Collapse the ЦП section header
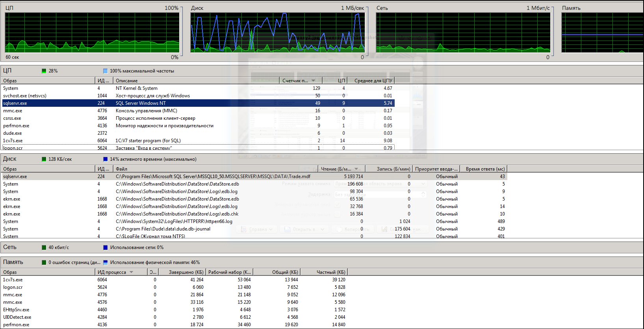Viewport: 644px width, 329px height. pyautogui.click(x=322, y=71)
